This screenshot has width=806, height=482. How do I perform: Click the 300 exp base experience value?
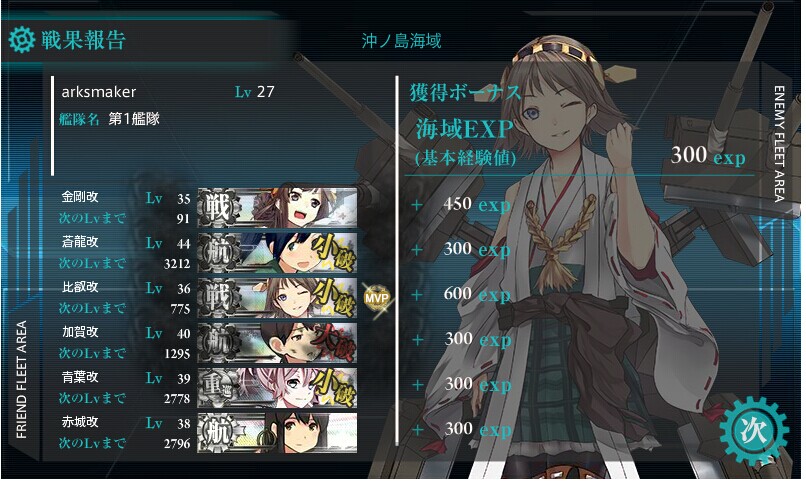(707, 155)
